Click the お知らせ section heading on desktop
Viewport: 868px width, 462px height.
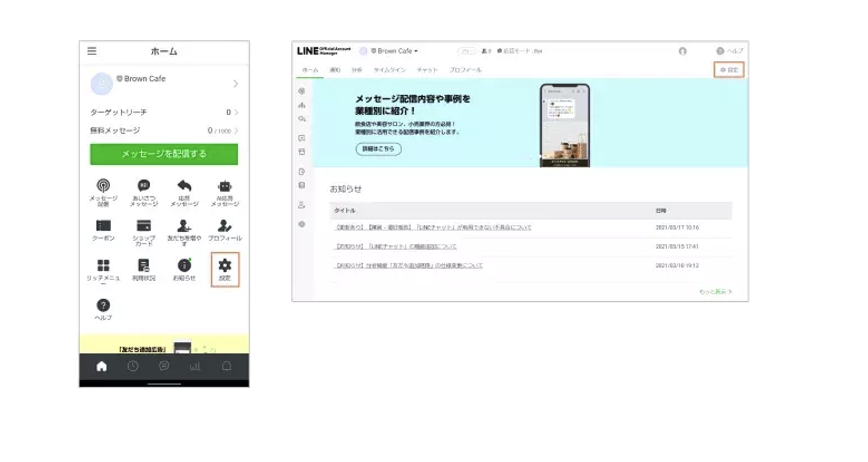click(x=346, y=189)
